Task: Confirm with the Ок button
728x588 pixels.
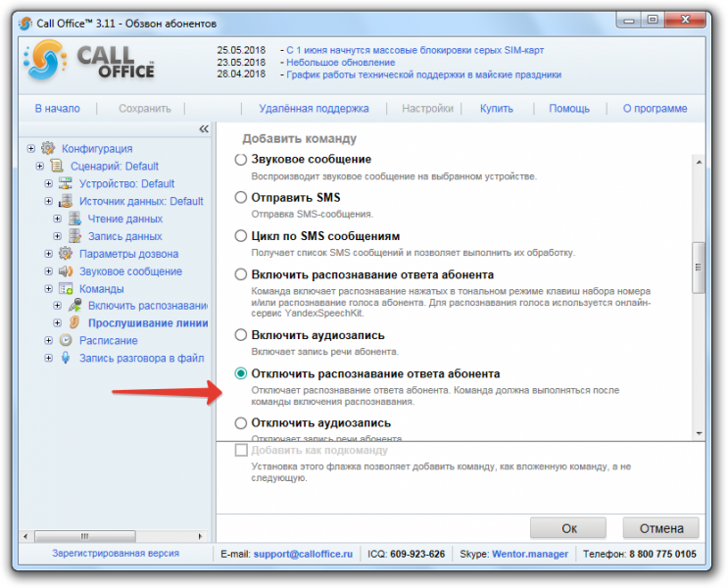Action: (x=568, y=528)
